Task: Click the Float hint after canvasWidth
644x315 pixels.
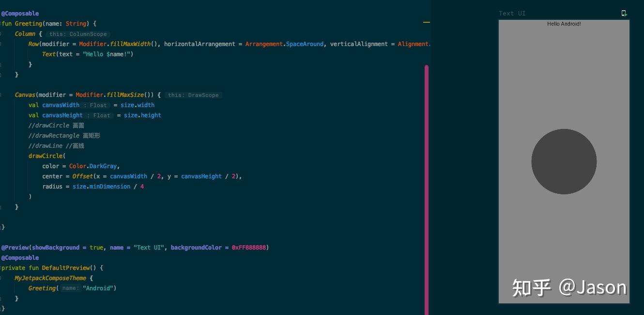Action: point(95,105)
